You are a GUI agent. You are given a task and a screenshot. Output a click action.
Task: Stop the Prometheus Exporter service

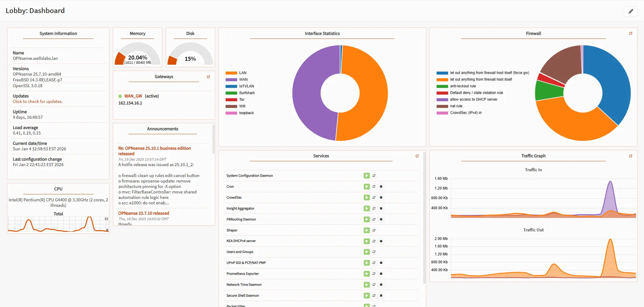381,274
